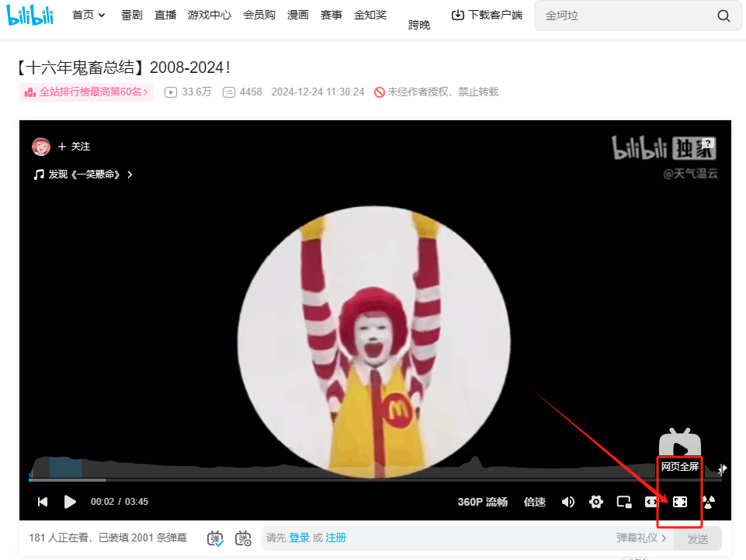Open player settings gear icon
This screenshot has width=746, height=560.
[595, 502]
